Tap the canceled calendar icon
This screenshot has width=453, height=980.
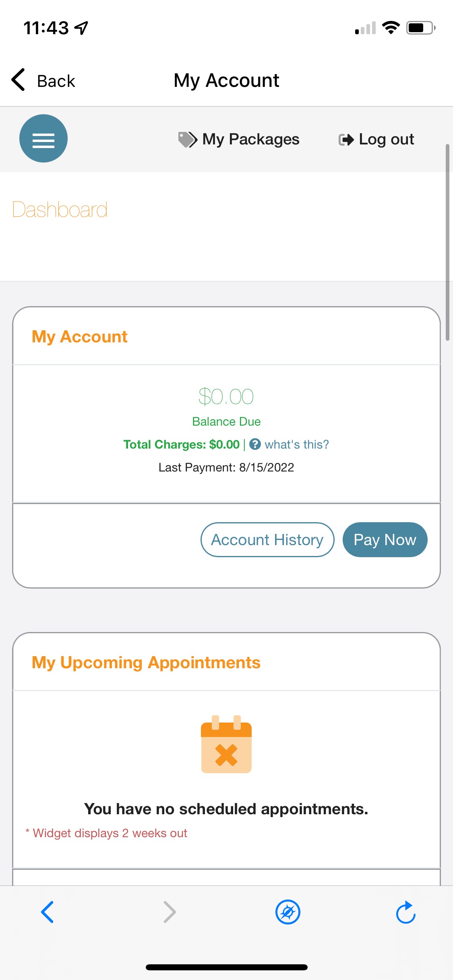226,744
